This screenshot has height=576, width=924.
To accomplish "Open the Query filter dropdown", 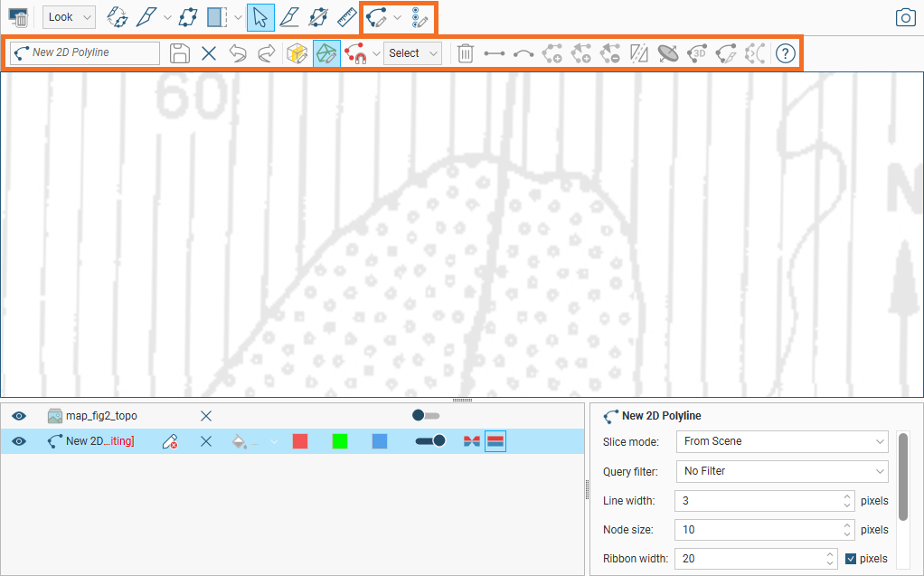I will click(782, 471).
